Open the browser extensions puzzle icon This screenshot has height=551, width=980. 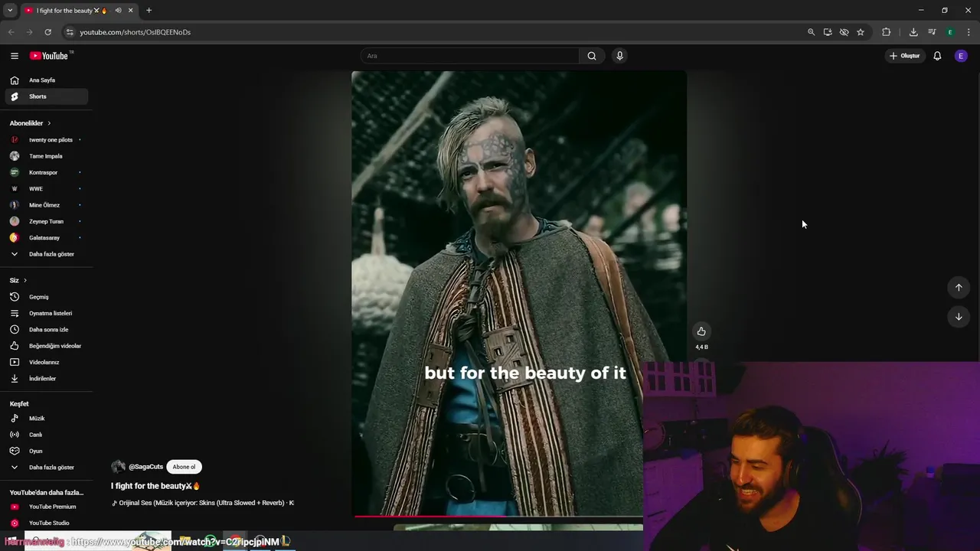click(887, 32)
